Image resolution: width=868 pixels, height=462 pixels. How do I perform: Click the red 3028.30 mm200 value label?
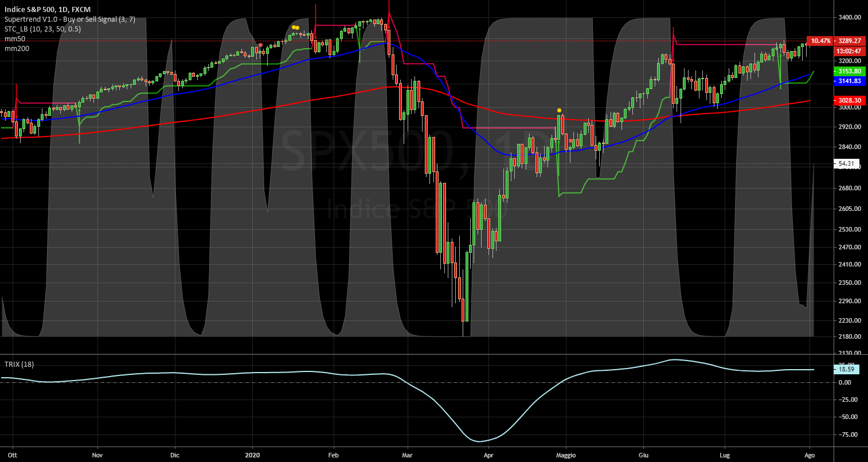(x=849, y=100)
